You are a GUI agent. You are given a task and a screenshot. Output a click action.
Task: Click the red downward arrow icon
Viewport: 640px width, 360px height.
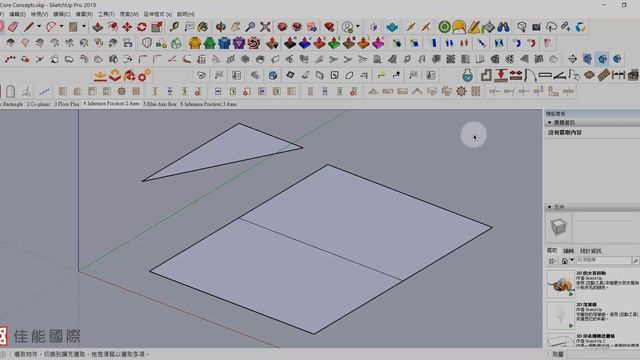tap(501, 75)
